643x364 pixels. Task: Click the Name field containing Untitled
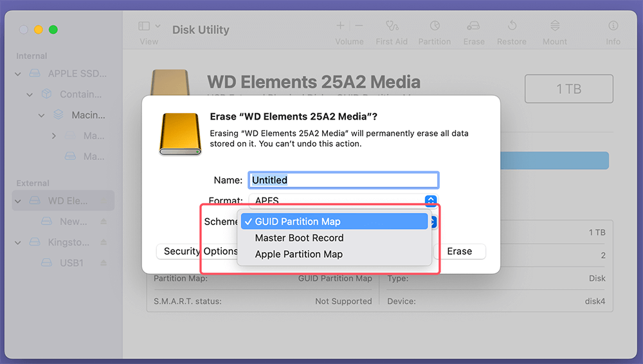tap(343, 180)
